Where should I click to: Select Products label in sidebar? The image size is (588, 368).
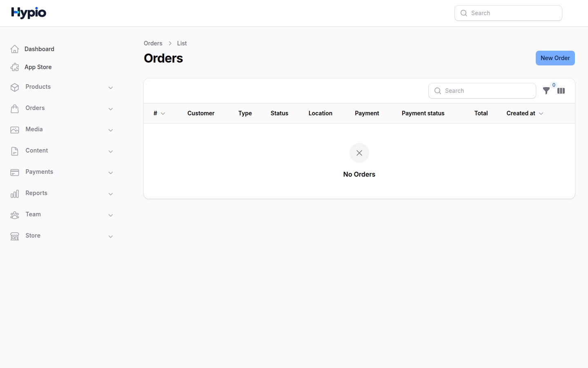click(x=38, y=87)
